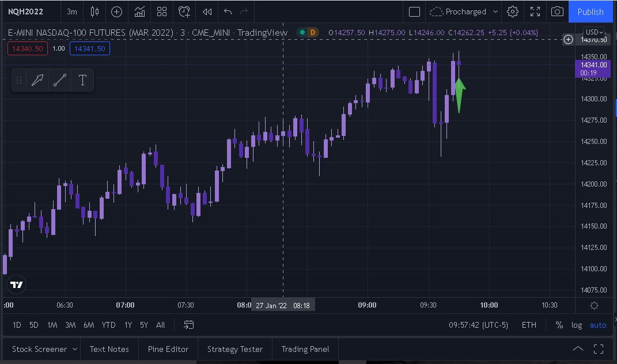This screenshot has width=617, height=364.
Task: Create an alert with the alarm clock icon
Action: pos(184,12)
